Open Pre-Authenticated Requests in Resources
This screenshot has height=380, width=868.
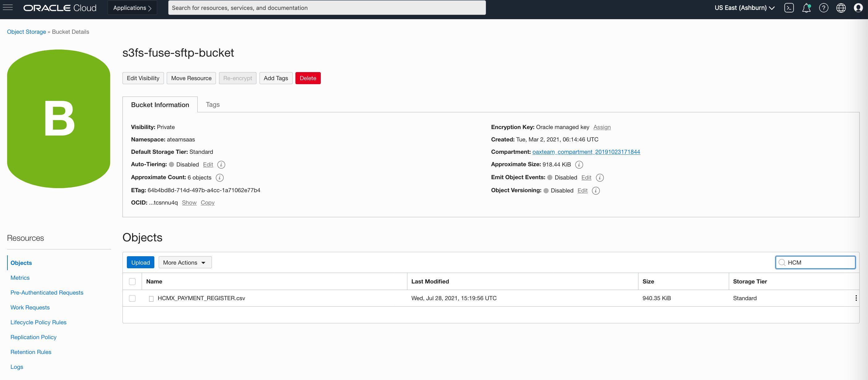pyautogui.click(x=46, y=292)
